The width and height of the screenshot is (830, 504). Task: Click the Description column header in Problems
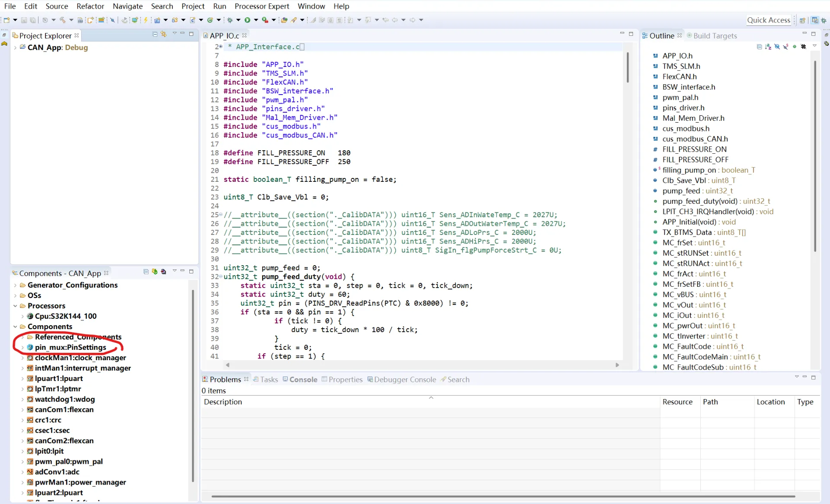click(x=431, y=402)
